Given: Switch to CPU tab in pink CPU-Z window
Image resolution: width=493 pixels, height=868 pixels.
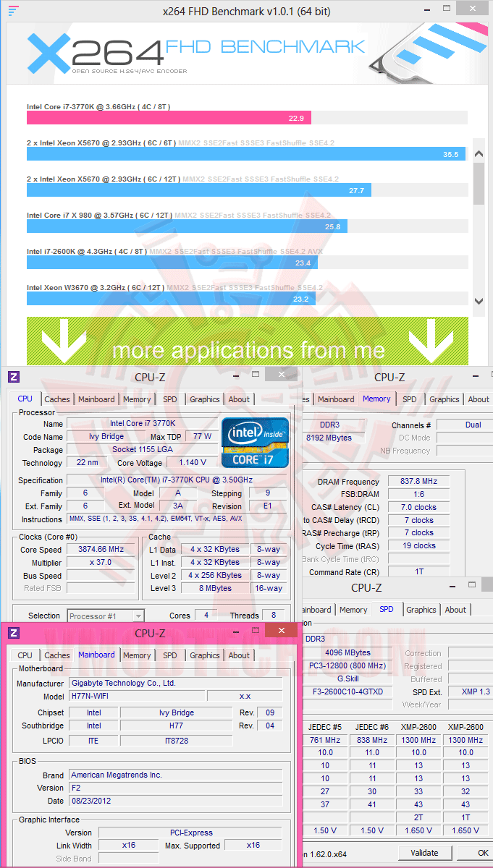Looking at the screenshot, I should [x=25, y=655].
